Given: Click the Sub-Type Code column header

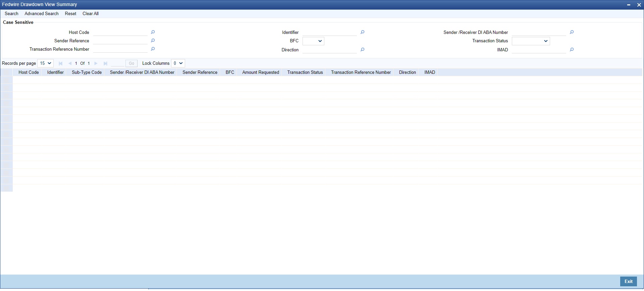Looking at the screenshot, I should [x=87, y=72].
